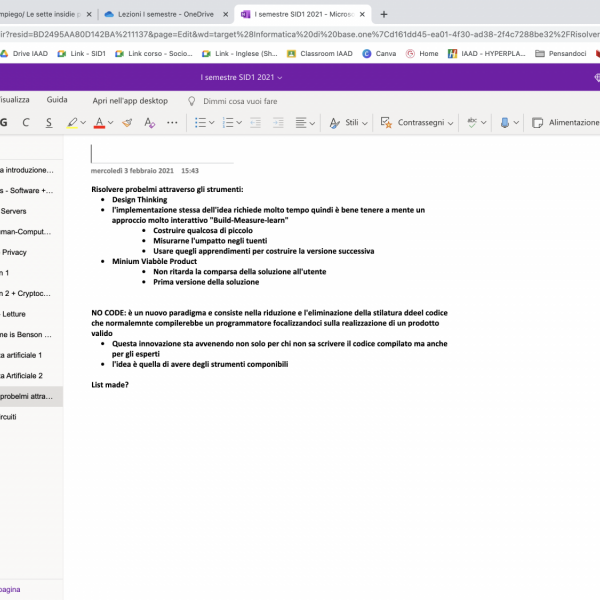This screenshot has width=600, height=600.
Task: Click the paragraph alignment icon
Action: (x=301, y=122)
